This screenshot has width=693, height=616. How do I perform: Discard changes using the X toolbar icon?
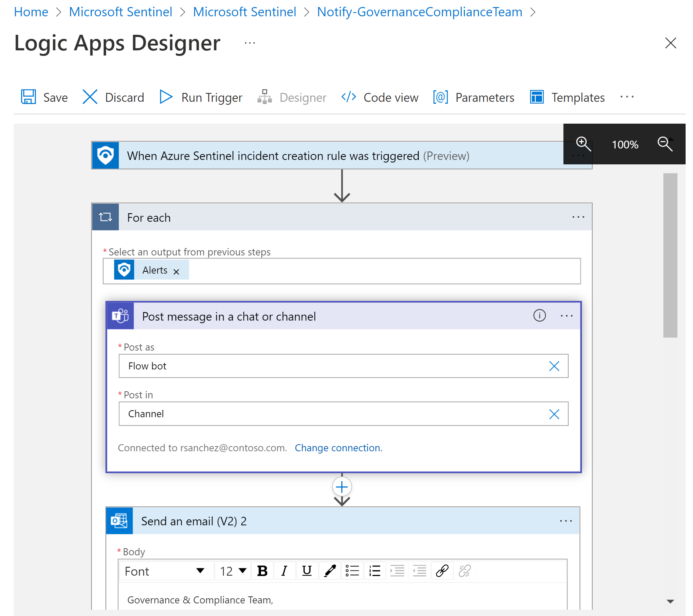pyautogui.click(x=90, y=97)
